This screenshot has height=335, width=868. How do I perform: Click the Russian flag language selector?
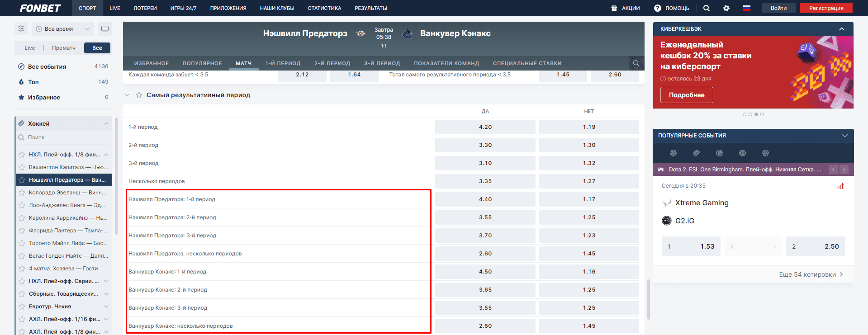tap(747, 8)
